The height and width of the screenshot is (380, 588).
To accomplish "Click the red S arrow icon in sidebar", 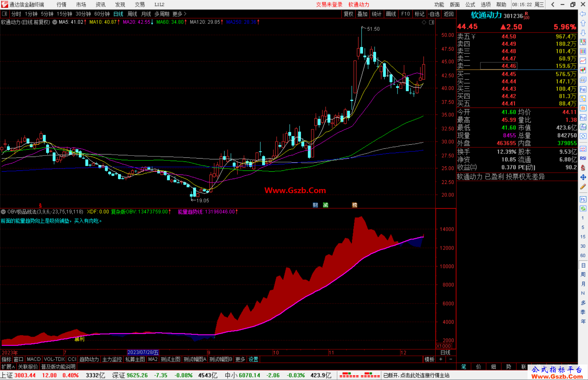I will coord(583,168).
